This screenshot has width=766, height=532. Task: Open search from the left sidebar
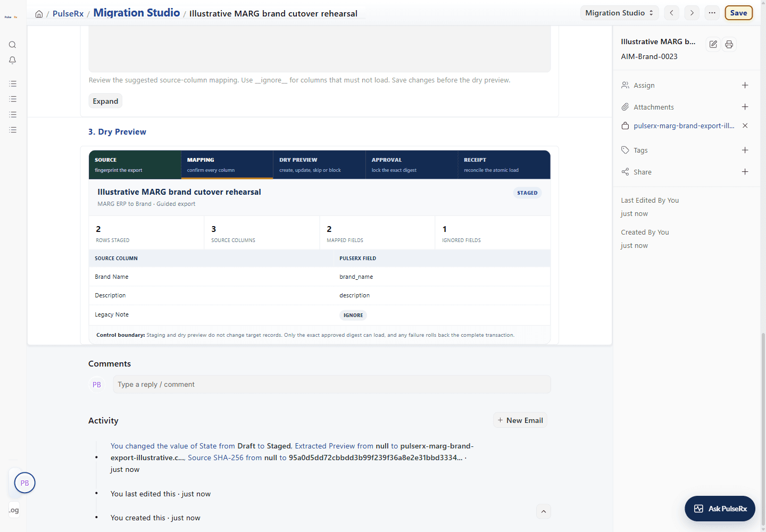point(12,45)
